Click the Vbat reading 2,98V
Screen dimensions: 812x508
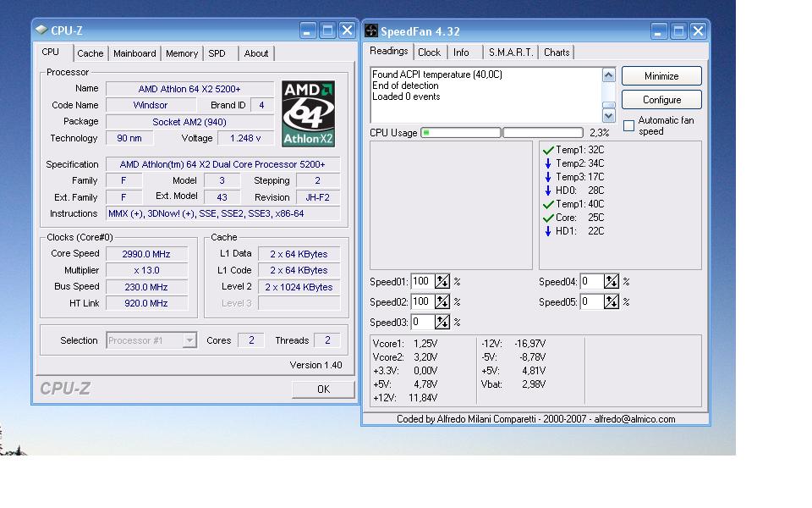[534, 384]
